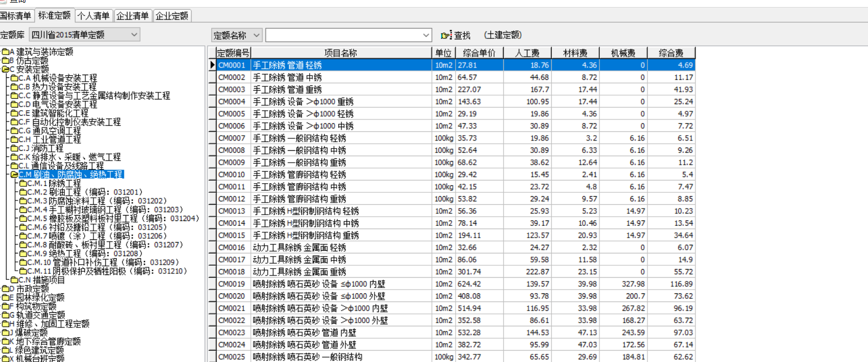Click folder icon of A 建筑与装饰定额
Image resolution: width=868 pixels, height=362 pixels.
click(5, 52)
